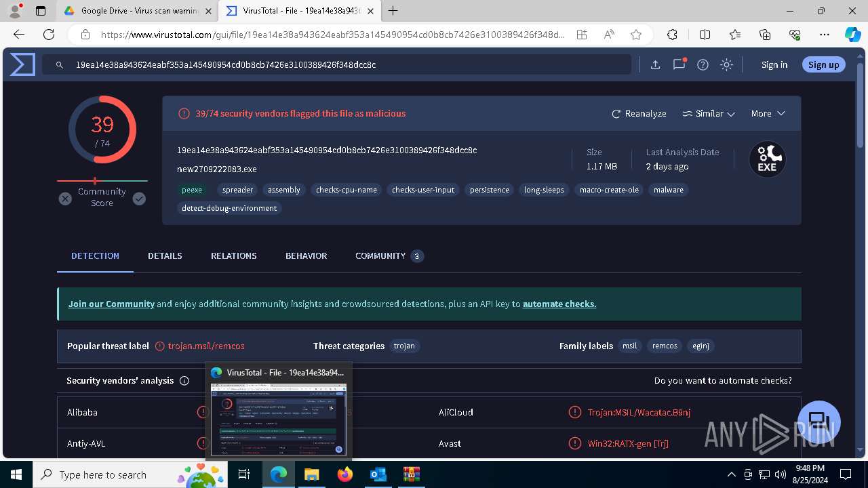
Task: Switch to the DETAILS tab
Action: point(165,256)
